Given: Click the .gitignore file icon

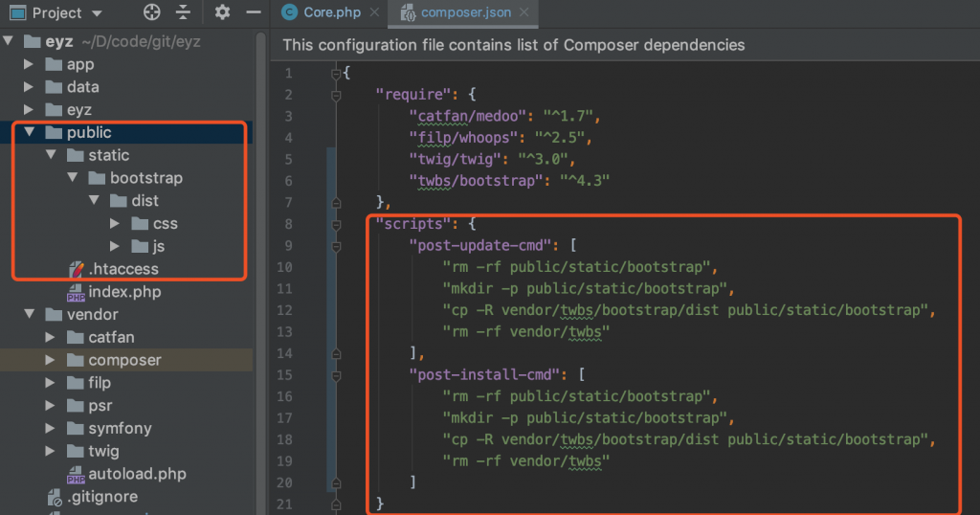Looking at the screenshot, I should click(55, 497).
